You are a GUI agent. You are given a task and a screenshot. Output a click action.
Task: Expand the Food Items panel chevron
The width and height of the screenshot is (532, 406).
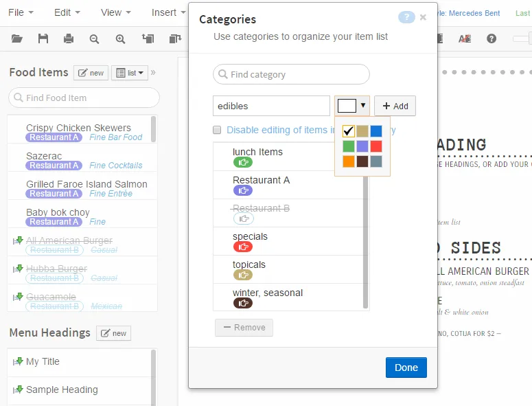coord(153,72)
